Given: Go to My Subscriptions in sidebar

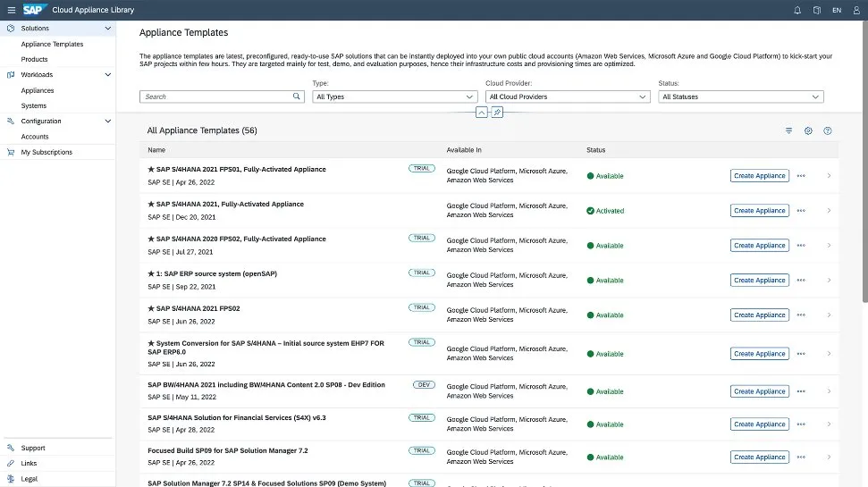Looking at the screenshot, I should [x=46, y=152].
